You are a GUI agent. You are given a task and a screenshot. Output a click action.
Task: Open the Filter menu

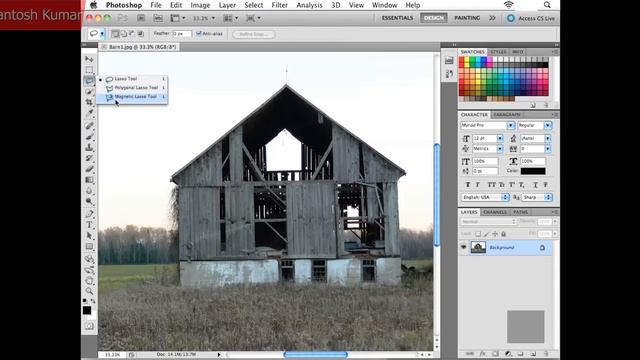click(280, 5)
